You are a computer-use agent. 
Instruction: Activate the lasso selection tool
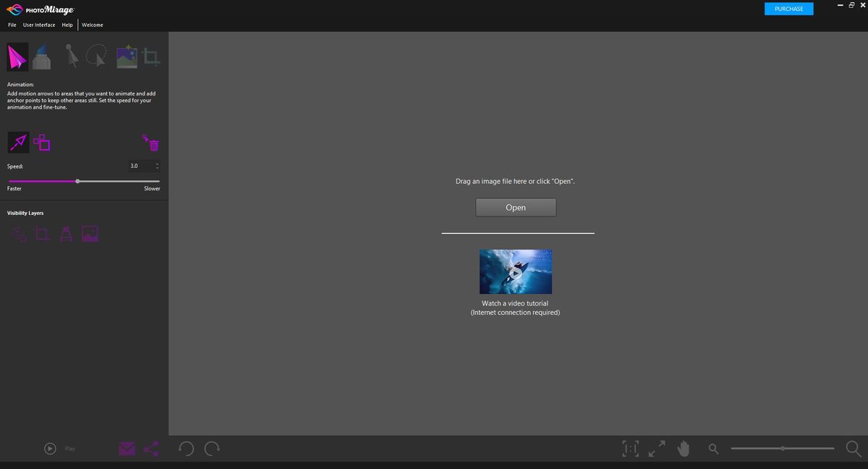pos(97,56)
